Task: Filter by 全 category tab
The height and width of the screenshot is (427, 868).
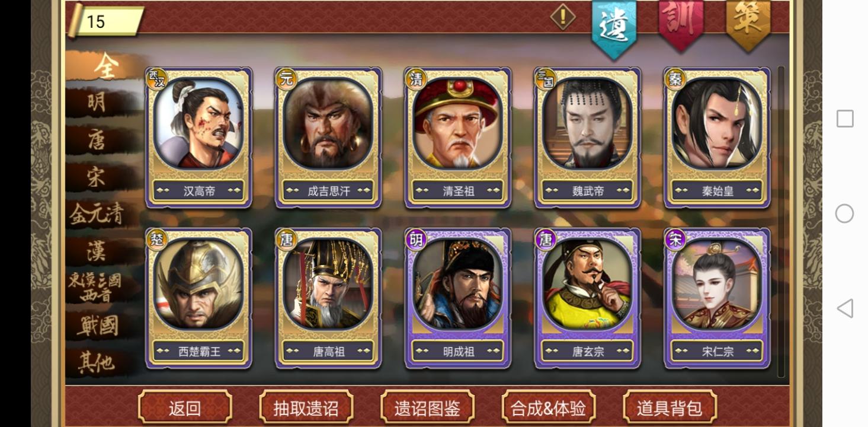Action: [x=105, y=66]
